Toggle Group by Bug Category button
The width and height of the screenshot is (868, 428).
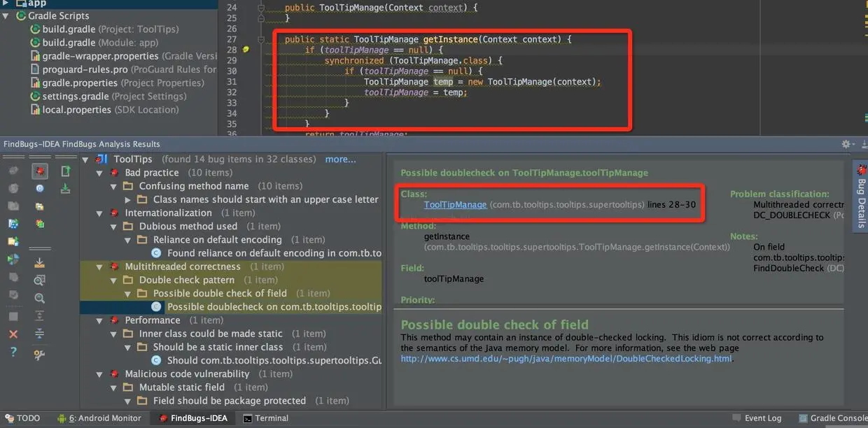click(40, 171)
